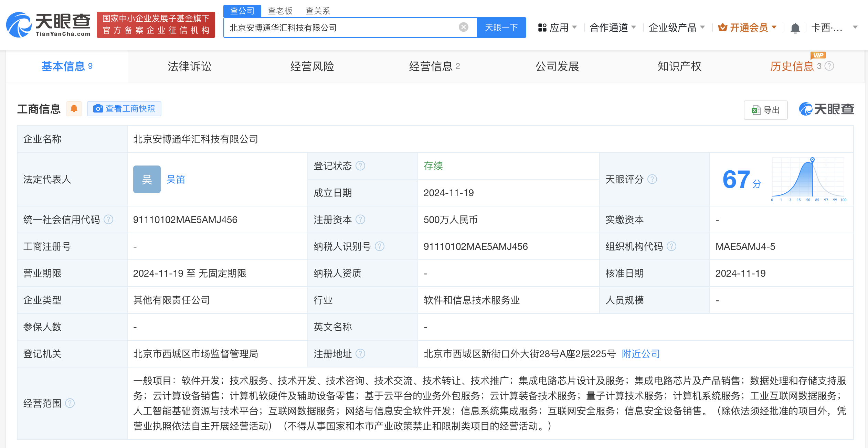
Task: Click the subscription bell next to 工商信息
Action: 74,108
